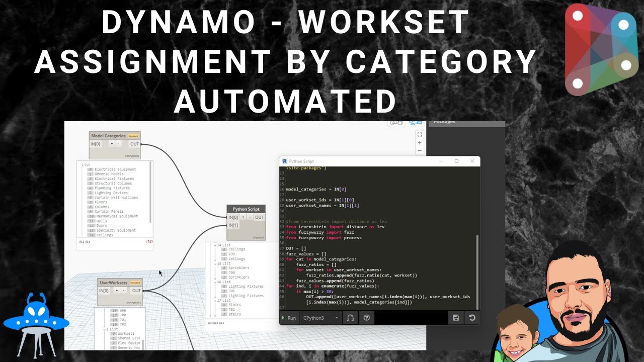This screenshot has width=644, height=362.
Task: Click IN[0] port on the UserWorksets node
Action: tap(104, 290)
